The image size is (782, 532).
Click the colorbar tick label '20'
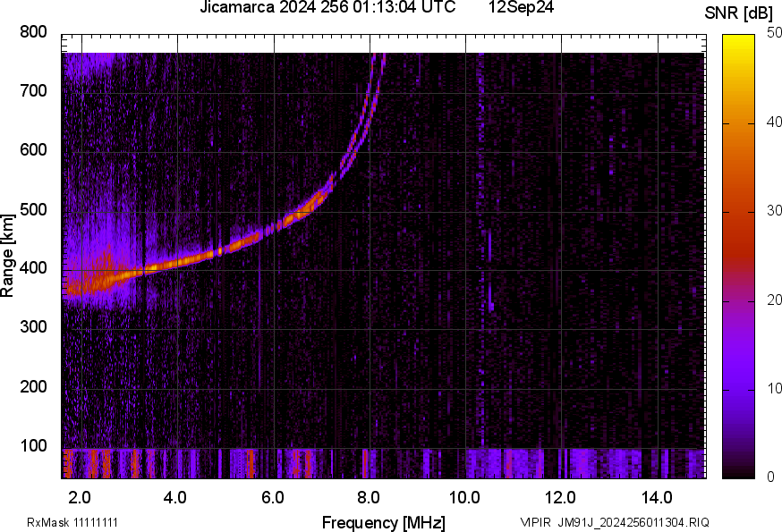(x=774, y=300)
